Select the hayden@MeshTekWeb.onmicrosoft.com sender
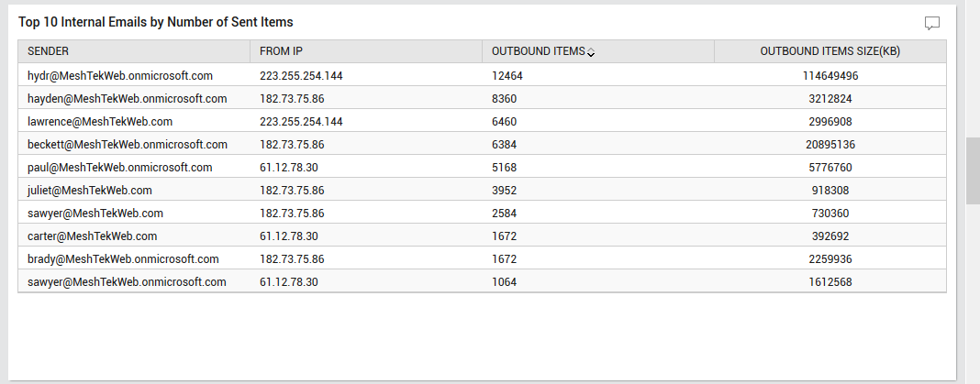This screenshot has width=980, height=384. click(127, 99)
